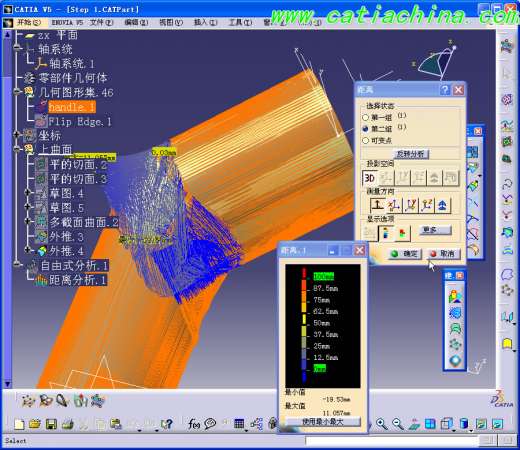Select compass direction measurement icon in distance dialog
This screenshot has height=450, width=520.
[x=443, y=205]
